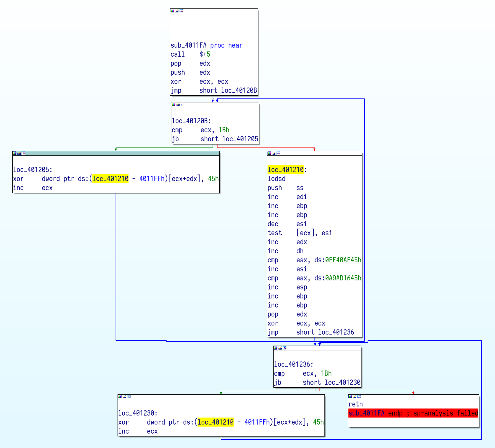Screen dimensions: 495x448
Task: Click the group nodes icon on loc_401210 block
Action: pos(278,153)
